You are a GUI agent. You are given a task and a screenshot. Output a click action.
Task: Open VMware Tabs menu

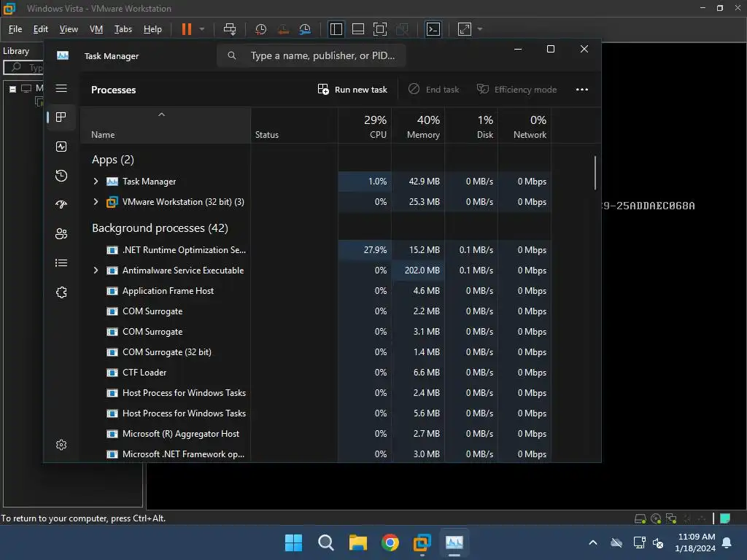[x=123, y=29]
